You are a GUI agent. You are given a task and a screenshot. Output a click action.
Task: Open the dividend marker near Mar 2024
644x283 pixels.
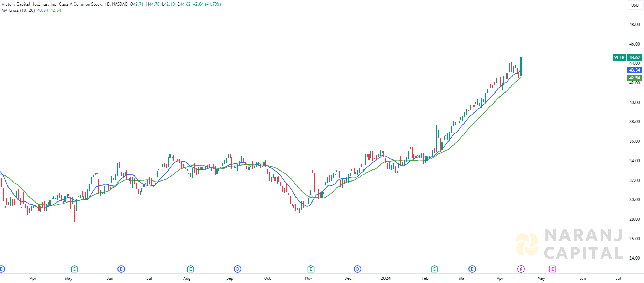click(x=472, y=269)
